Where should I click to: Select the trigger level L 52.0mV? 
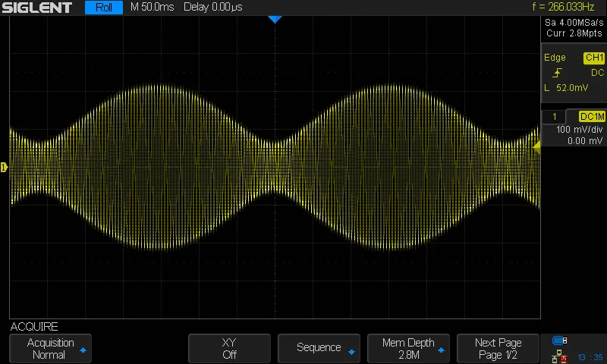(x=566, y=88)
